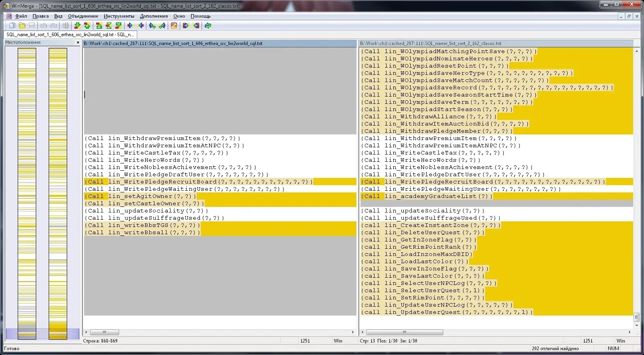Select right line lin_WithdrawAlliance
644x355 pixels.
(x=496, y=117)
